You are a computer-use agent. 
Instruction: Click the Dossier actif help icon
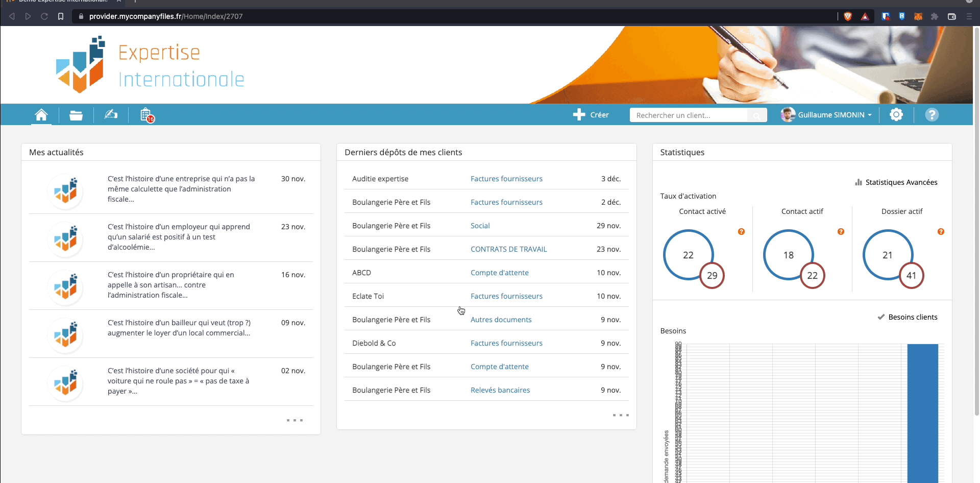coord(941,232)
